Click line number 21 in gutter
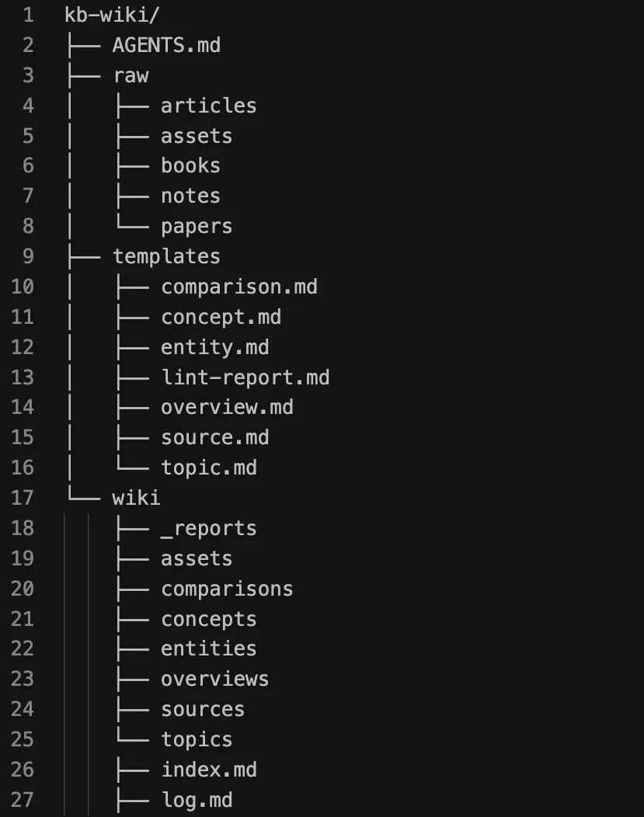Image resolution: width=644 pixels, height=817 pixels. pos(23,619)
